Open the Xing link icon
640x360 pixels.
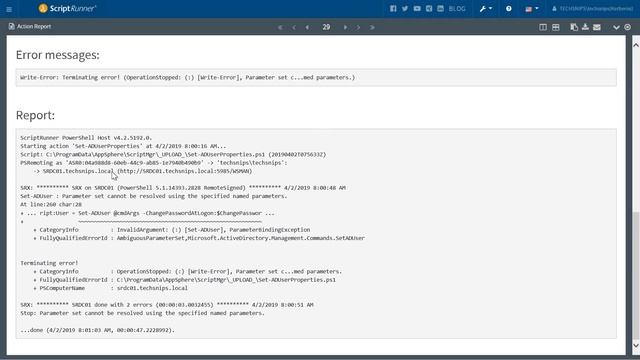[x=429, y=8]
